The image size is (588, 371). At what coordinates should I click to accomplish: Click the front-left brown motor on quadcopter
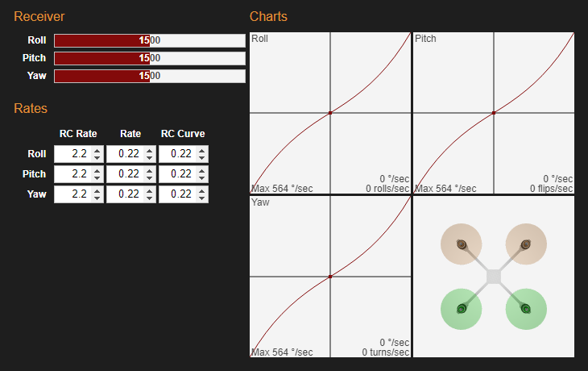462,244
